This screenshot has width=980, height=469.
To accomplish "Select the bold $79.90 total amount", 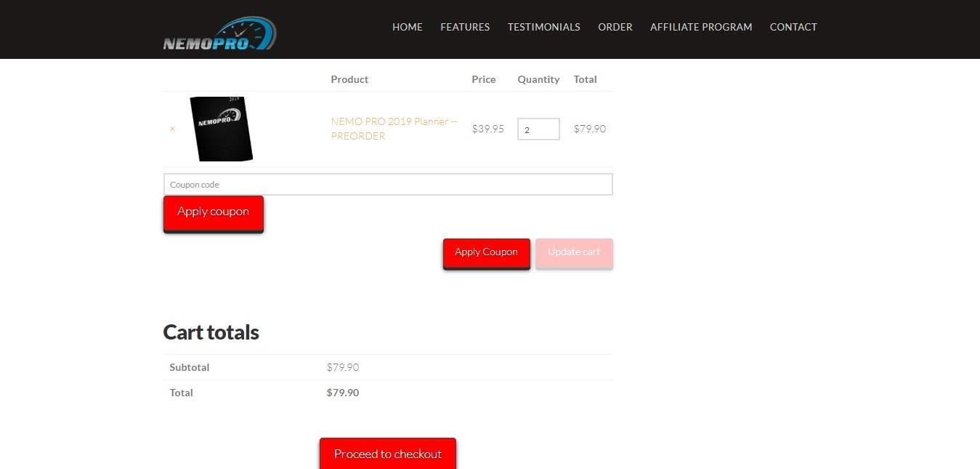I will pyautogui.click(x=343, y=393).
